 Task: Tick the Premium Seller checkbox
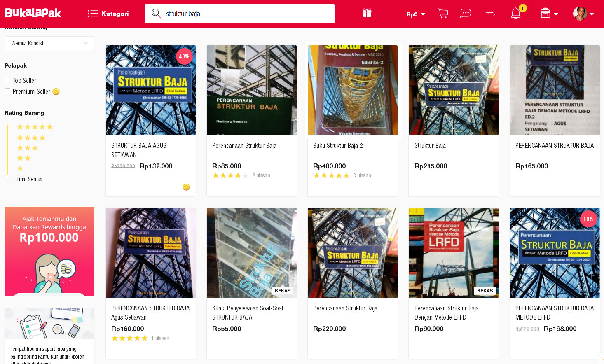click(7, 91)
